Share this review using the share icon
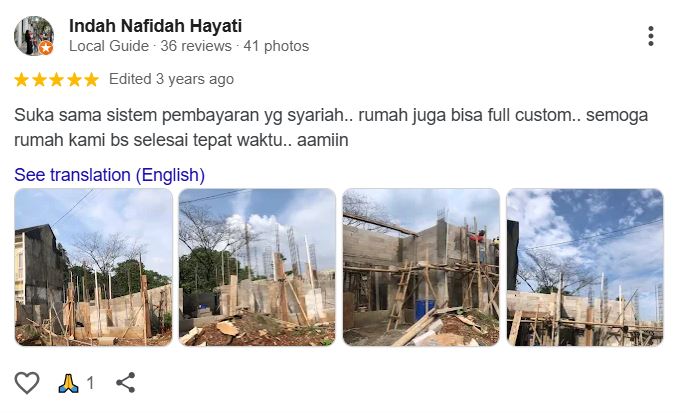Image resolution: width=686 pixels, height=413 pixels. (126, 383)
